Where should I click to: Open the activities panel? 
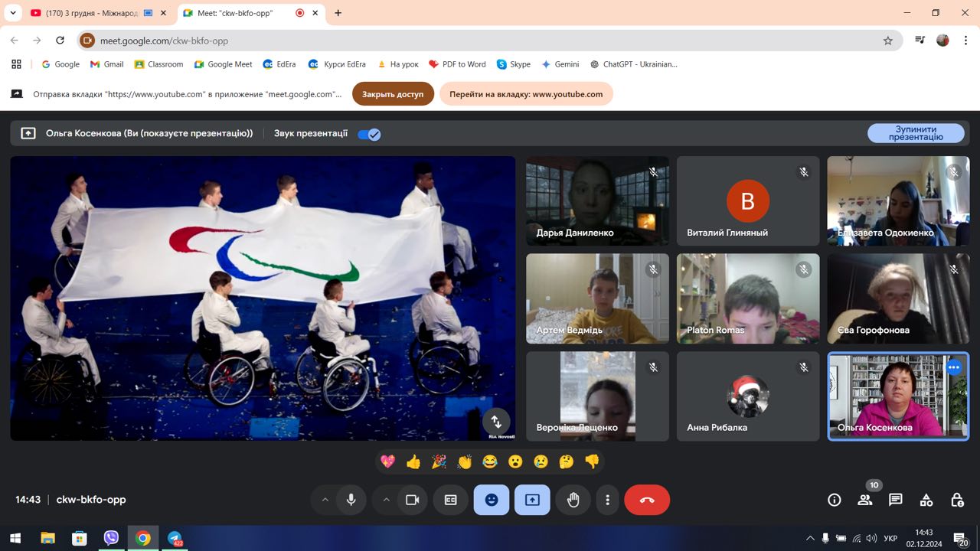tap(926, 500)
